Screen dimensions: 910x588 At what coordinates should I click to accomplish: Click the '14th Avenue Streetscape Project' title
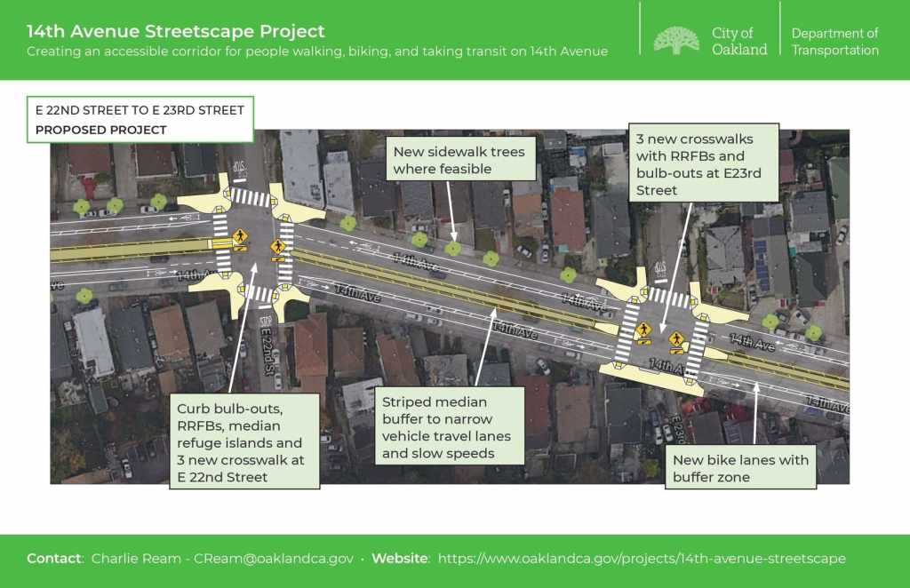175,31
